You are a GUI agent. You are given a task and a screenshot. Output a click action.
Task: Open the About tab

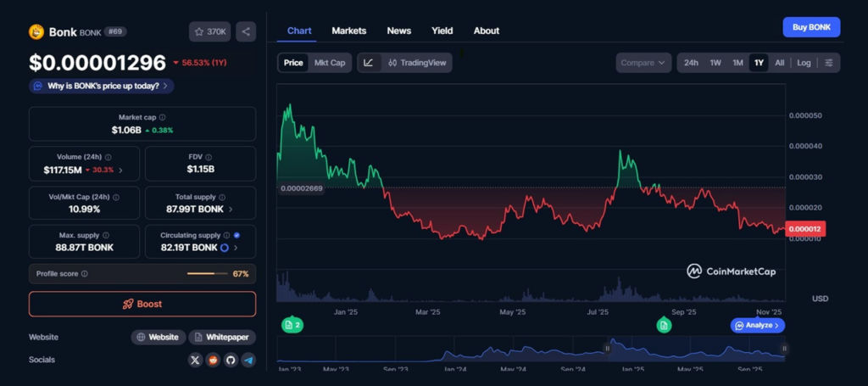click(487, 31)
